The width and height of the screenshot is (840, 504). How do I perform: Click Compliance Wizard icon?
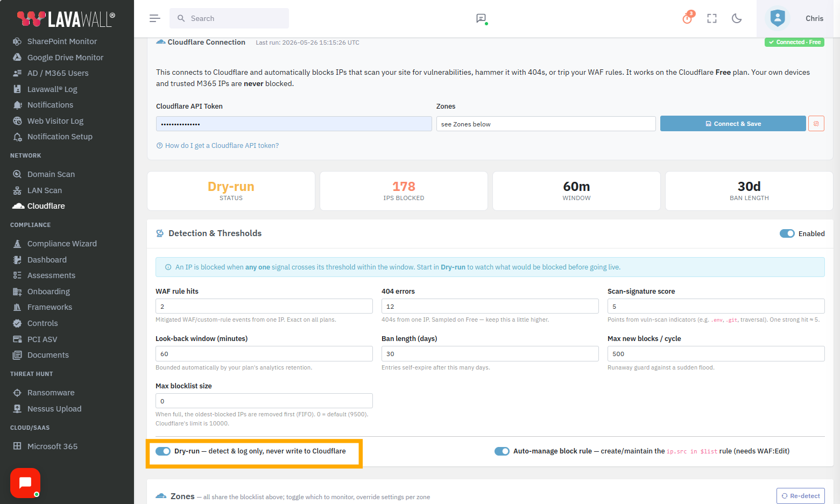point(17,244)
